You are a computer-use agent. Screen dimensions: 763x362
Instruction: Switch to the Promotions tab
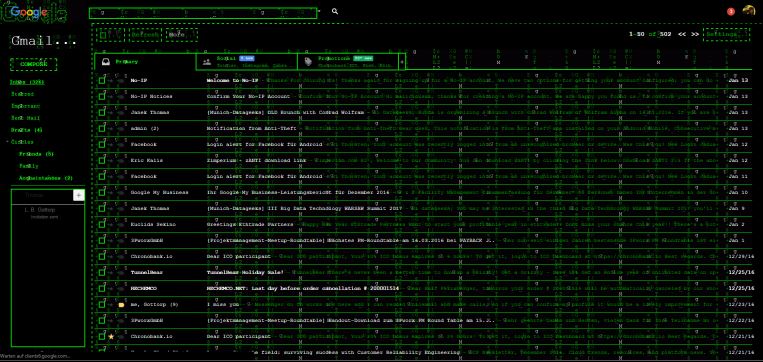tap(348, 62)
